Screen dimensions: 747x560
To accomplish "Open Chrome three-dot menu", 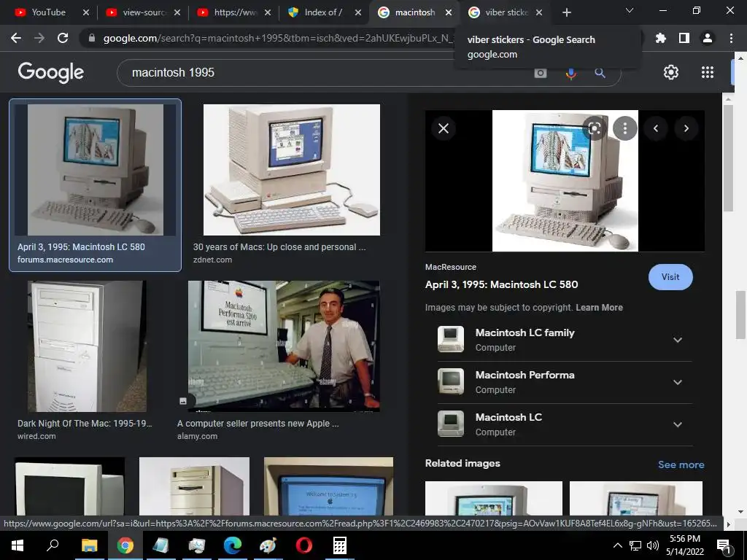I will click(x=731, y=38).
